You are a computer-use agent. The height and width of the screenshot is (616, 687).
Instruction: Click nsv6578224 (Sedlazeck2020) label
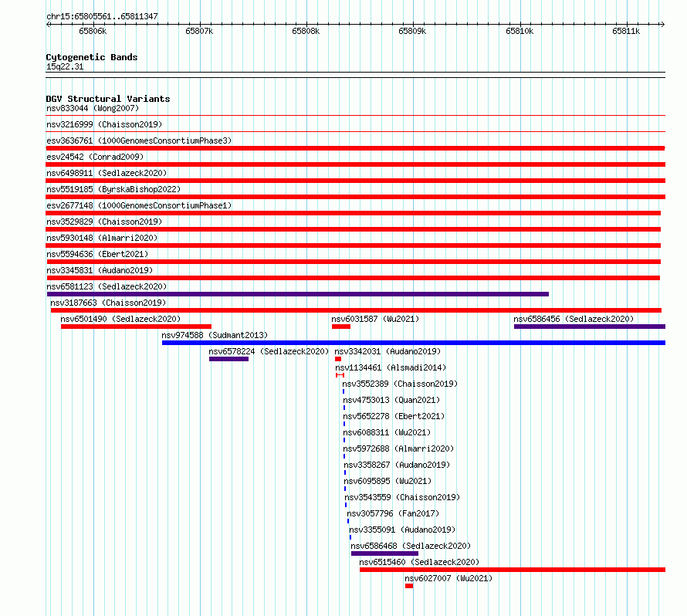(x=269, y=351)
